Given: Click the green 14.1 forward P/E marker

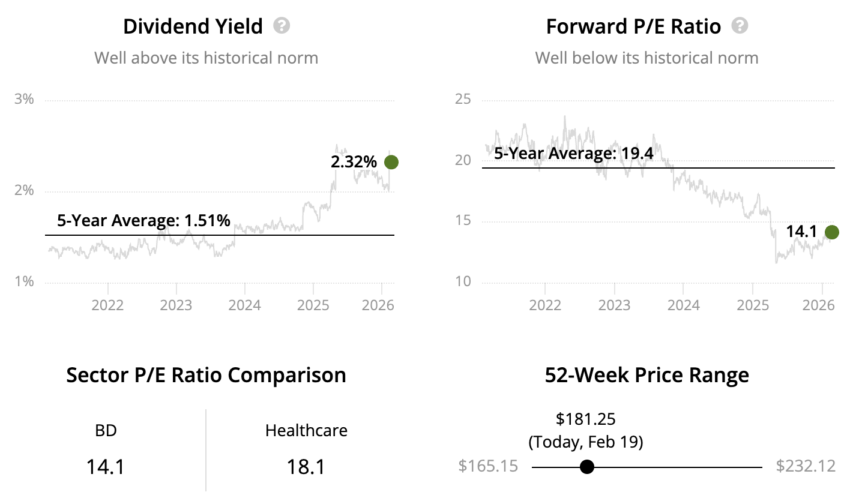Looking at the screenshot, I should tap(831, 232).
